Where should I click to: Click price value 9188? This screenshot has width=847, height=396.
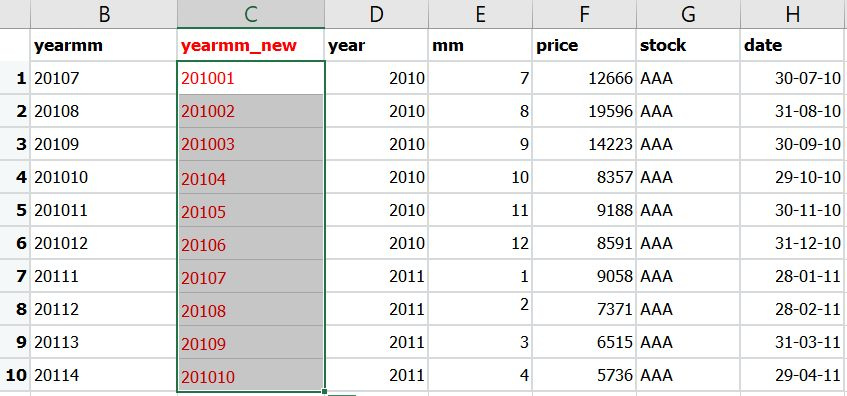[584, 210]
